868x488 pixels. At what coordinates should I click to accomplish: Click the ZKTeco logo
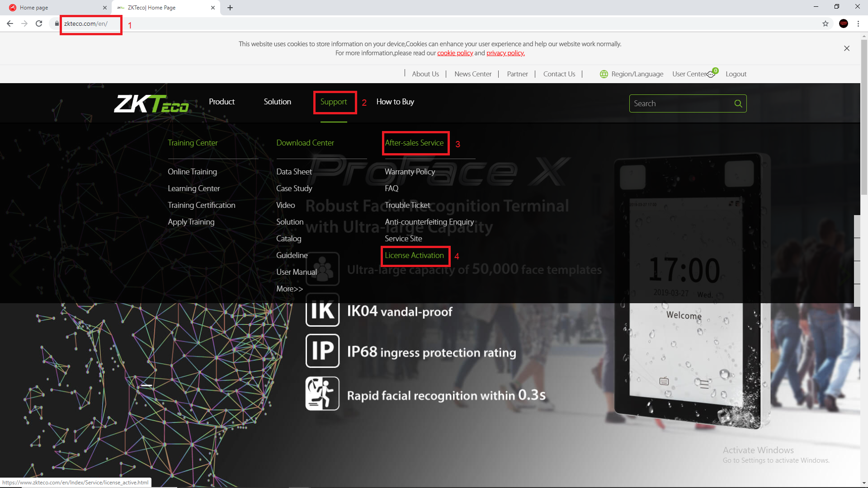[151, 103]
